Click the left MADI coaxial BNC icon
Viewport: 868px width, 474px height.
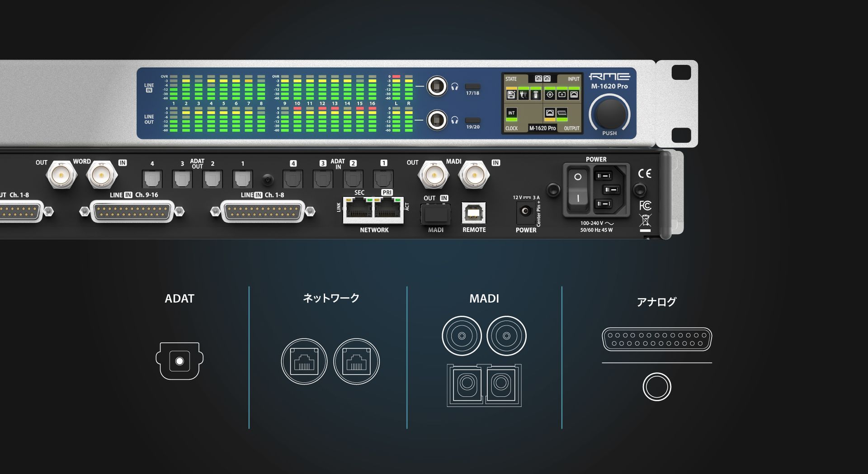[462, 336]
